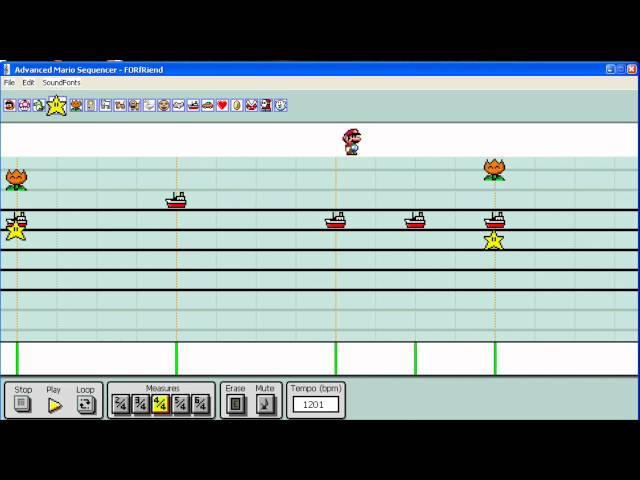Start playback with the Play button
The height and width of the screenshot is (480, 640).
54,405
